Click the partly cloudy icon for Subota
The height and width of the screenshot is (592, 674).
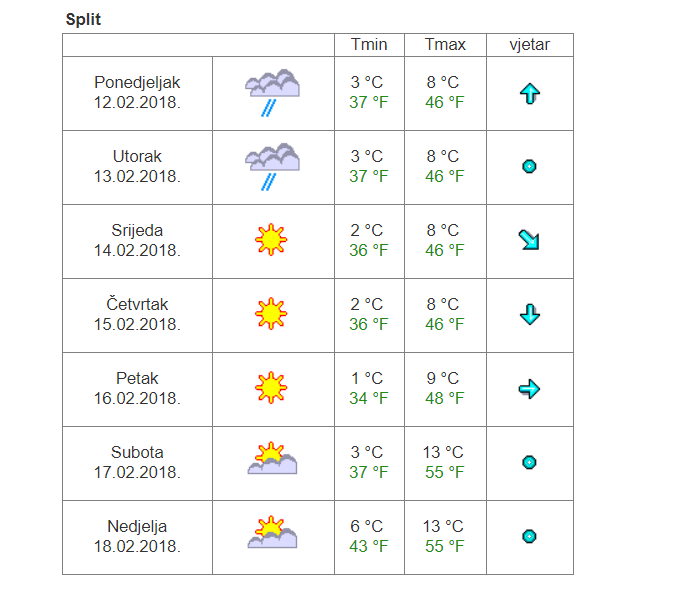point(272,459)
